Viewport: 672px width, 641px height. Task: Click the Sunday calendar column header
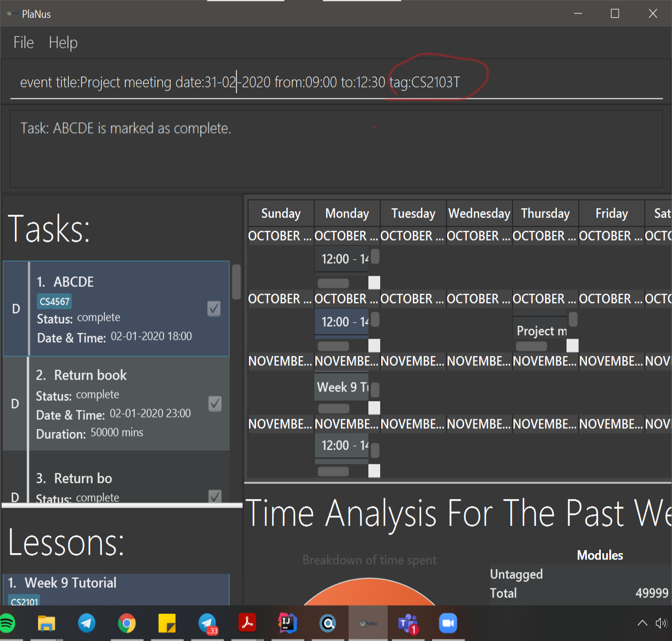[x=281, y=214]
